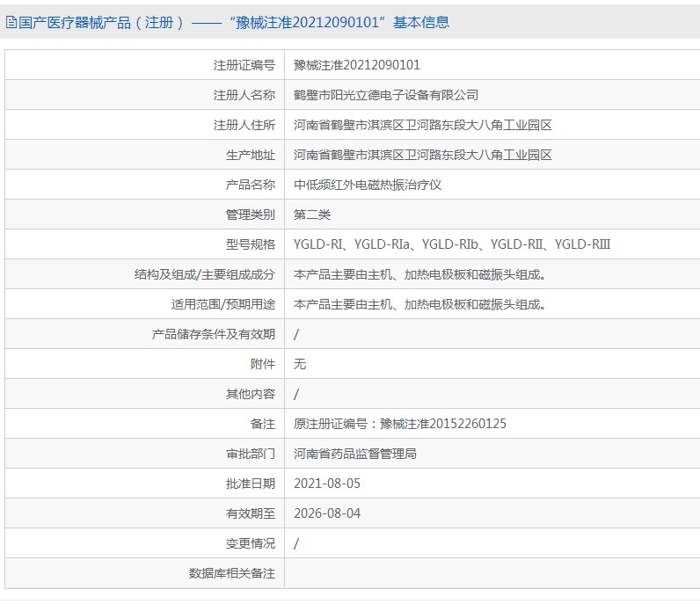Viewport: 700px width, 604px height.
Task: Click the document icon in the header
Action: pos(11,22)
